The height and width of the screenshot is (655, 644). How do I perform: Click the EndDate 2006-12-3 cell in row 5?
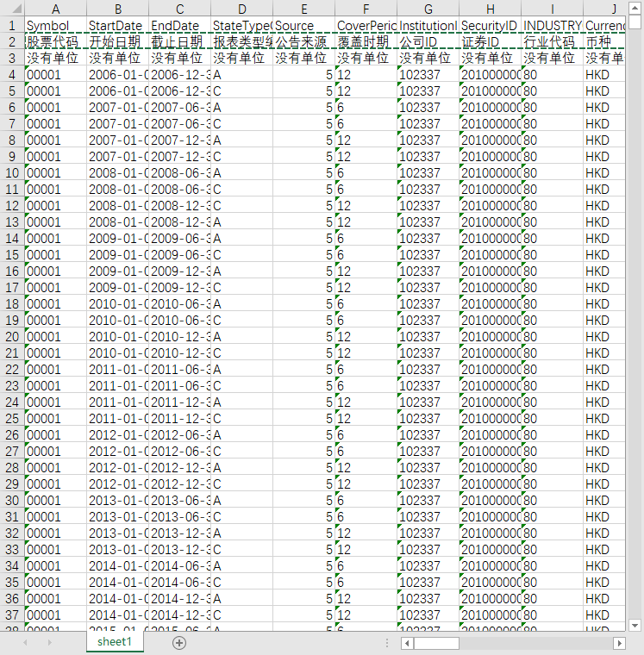pyautogui.click(x=179, y=91)
